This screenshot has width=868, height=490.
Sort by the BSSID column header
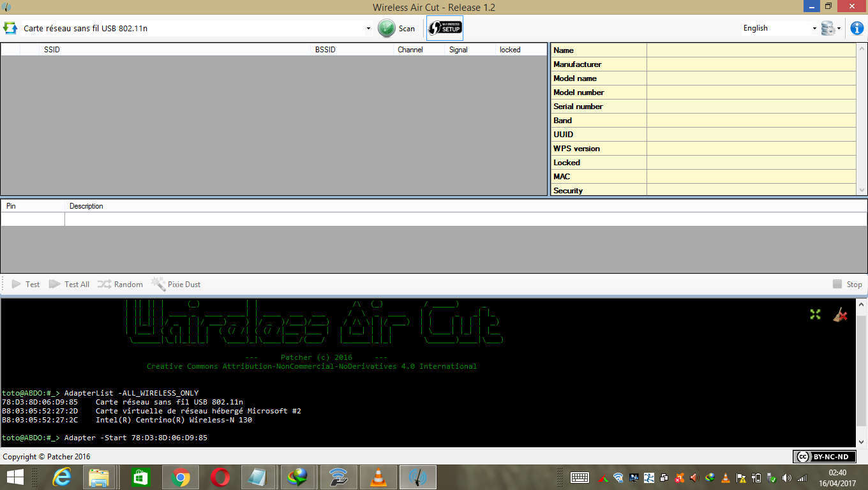point(352,49)
